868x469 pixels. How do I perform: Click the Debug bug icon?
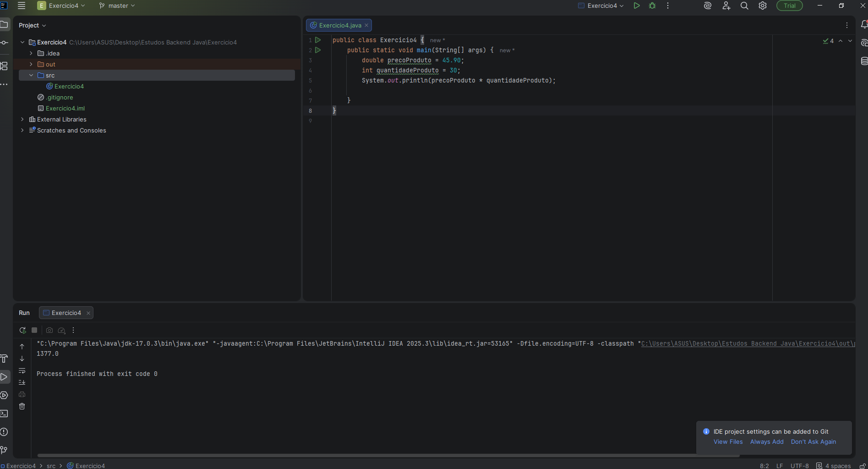point(652,6)
